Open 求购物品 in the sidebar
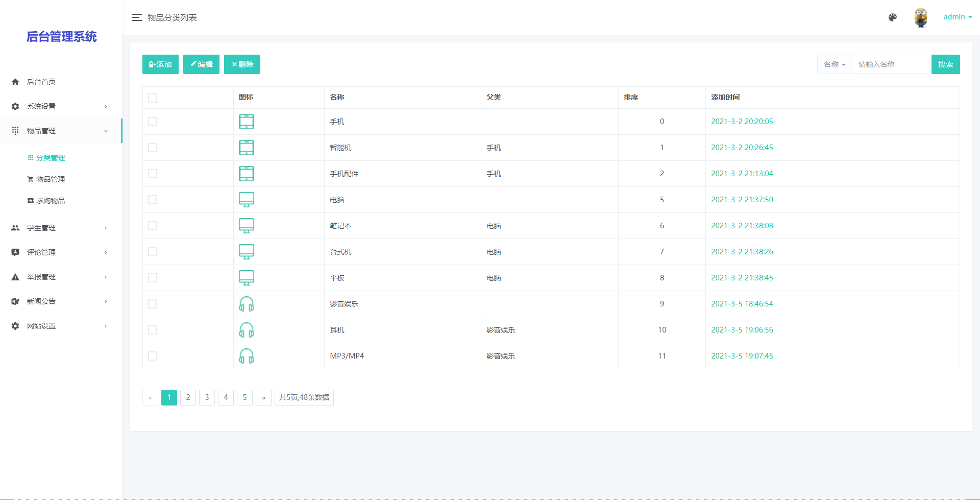This screenshot has width=980, height=500. 51,200
